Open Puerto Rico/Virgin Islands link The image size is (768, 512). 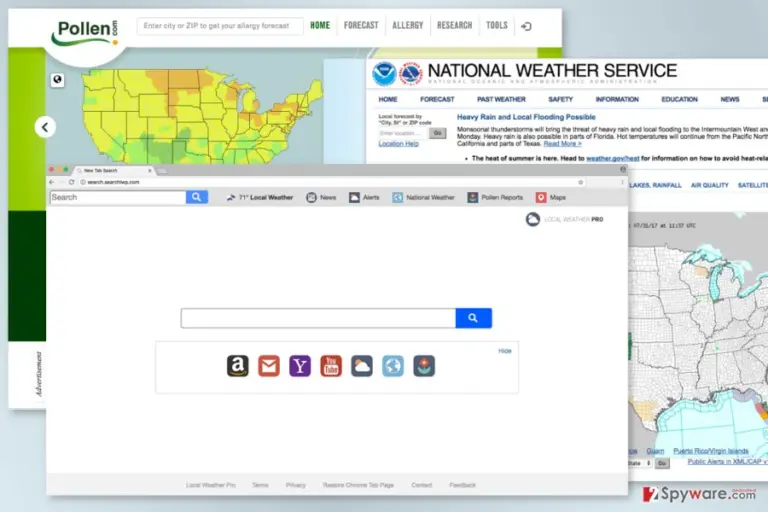click(x=711, y=451)
